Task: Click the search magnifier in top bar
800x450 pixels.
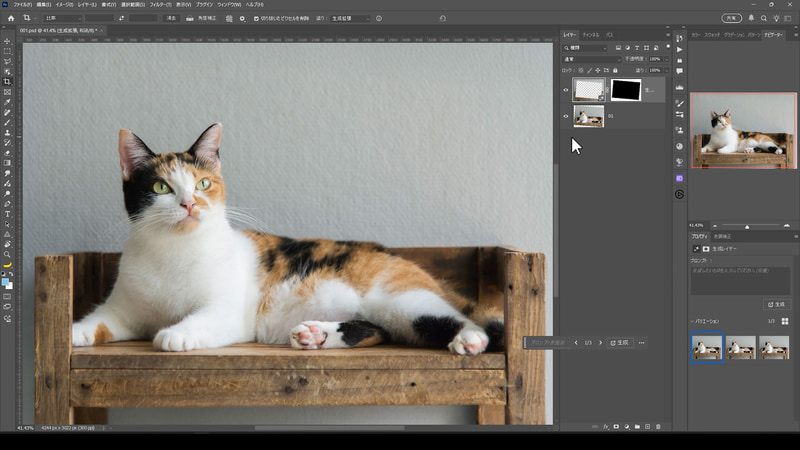Action: [764, 18]
